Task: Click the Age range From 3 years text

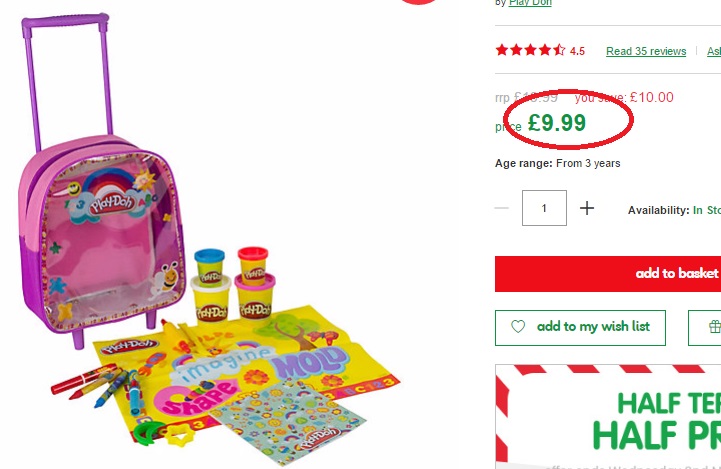Action: point(557,163)
